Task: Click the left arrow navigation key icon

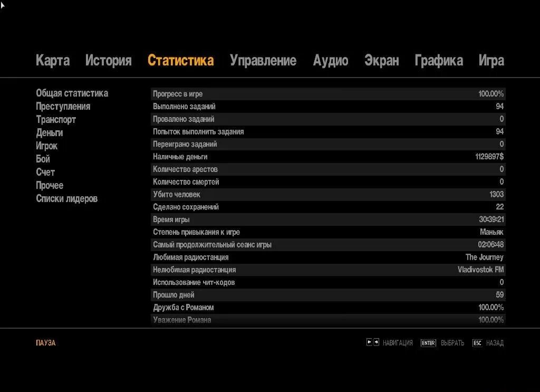Action: (x=369, y=342)
